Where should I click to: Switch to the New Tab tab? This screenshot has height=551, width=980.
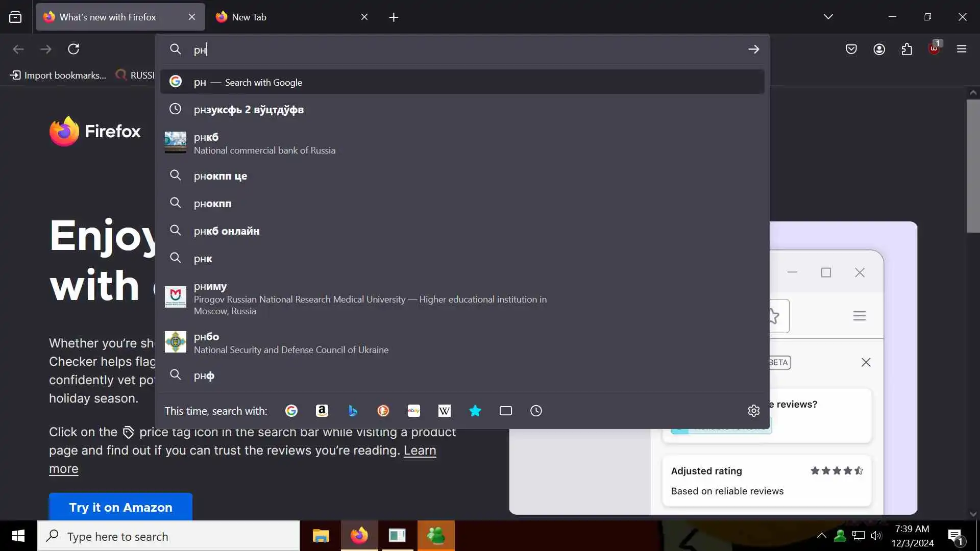point(286,17)
